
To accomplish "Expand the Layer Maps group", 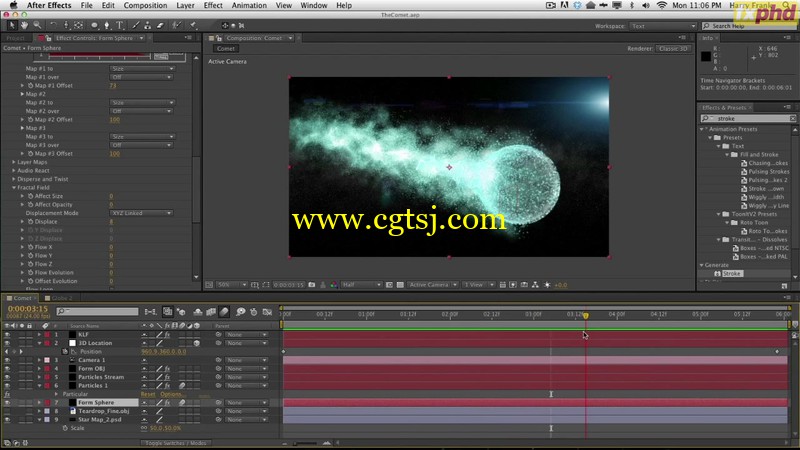I will tap(14, 162).
